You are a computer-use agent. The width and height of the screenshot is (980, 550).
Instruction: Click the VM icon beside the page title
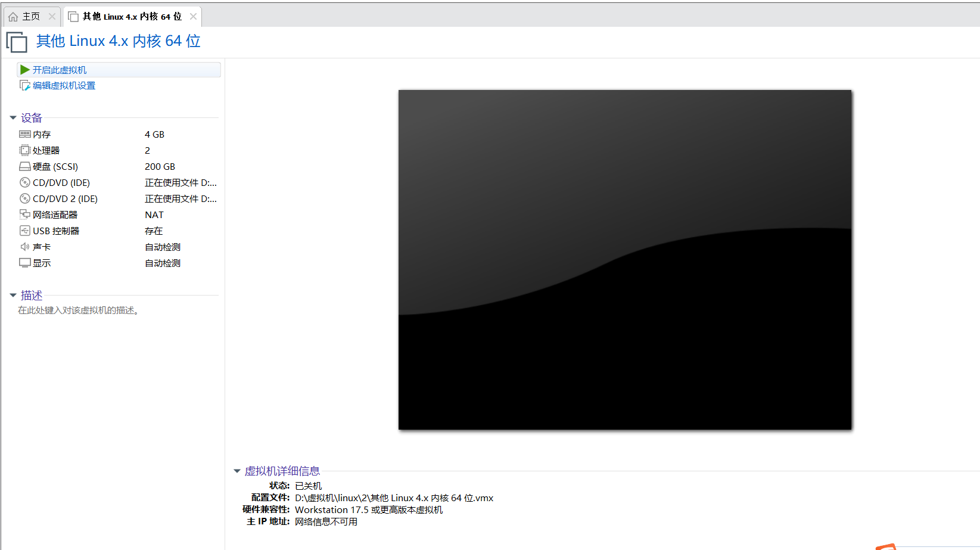pos(17,42)
